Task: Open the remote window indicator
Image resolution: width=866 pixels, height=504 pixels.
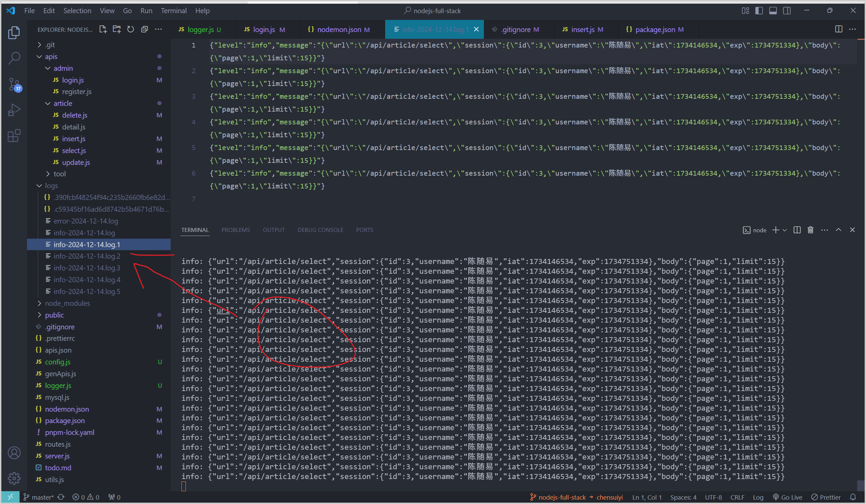Action: pos(10,497)
